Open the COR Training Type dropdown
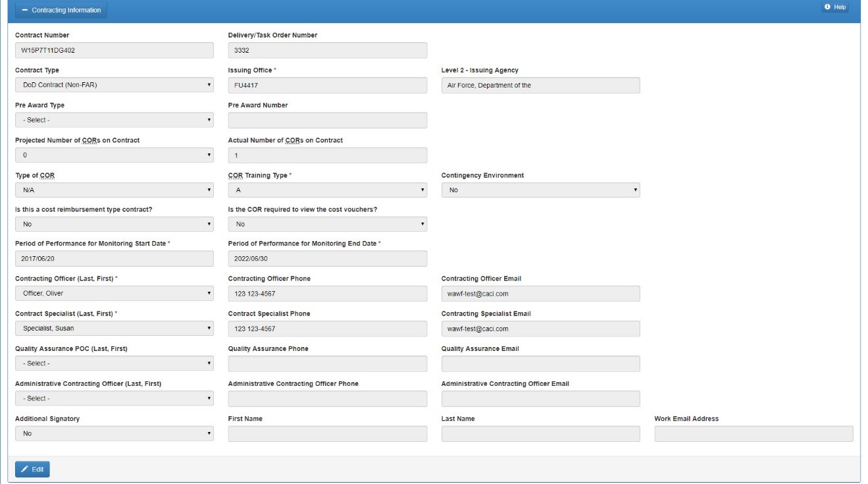This screenshot has width=868, height=484. [x=327, y=190]
